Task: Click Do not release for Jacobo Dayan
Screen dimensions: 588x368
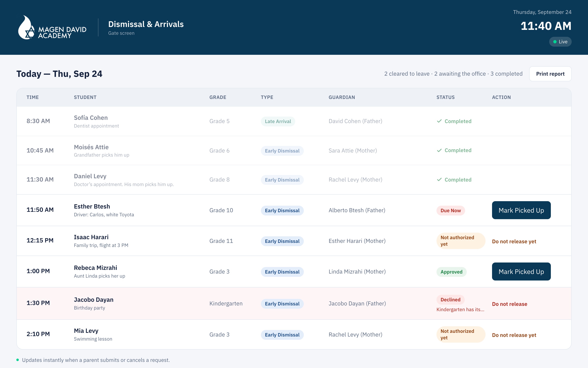Action: click(x=510, y=304)
